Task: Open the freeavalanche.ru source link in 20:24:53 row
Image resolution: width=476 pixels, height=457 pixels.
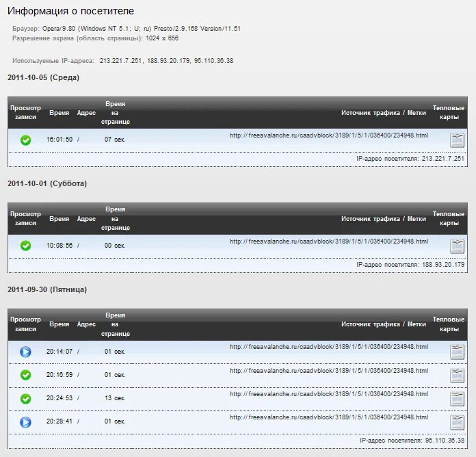Action: (x=329, y=394)
